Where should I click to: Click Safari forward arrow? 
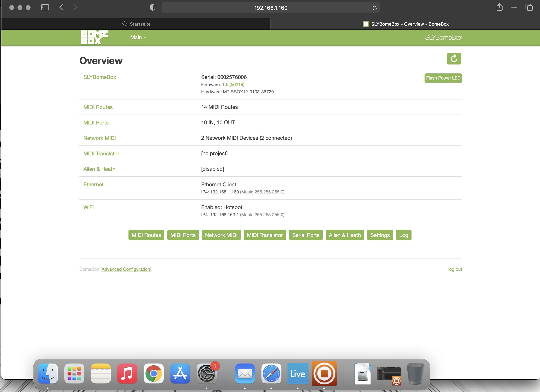coord(75,7)
